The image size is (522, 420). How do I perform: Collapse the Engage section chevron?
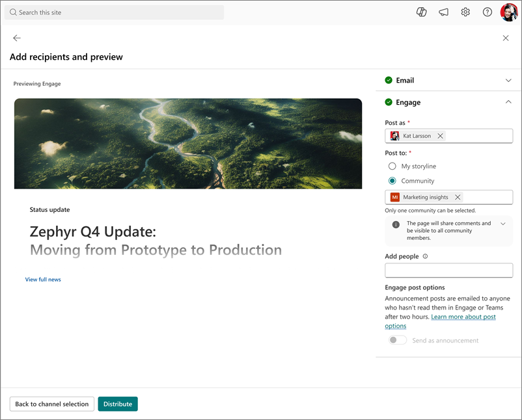coord(508,102)
